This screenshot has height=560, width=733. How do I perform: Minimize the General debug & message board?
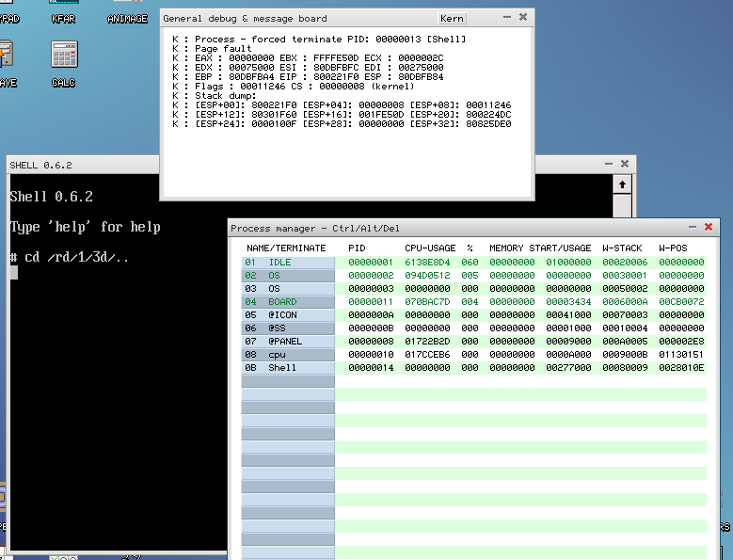[x=505, y=17]
